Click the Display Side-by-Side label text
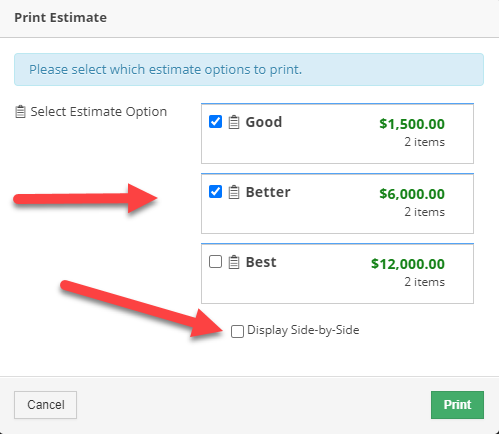Viewport: 499px width, 434px height. click(303, 330)
